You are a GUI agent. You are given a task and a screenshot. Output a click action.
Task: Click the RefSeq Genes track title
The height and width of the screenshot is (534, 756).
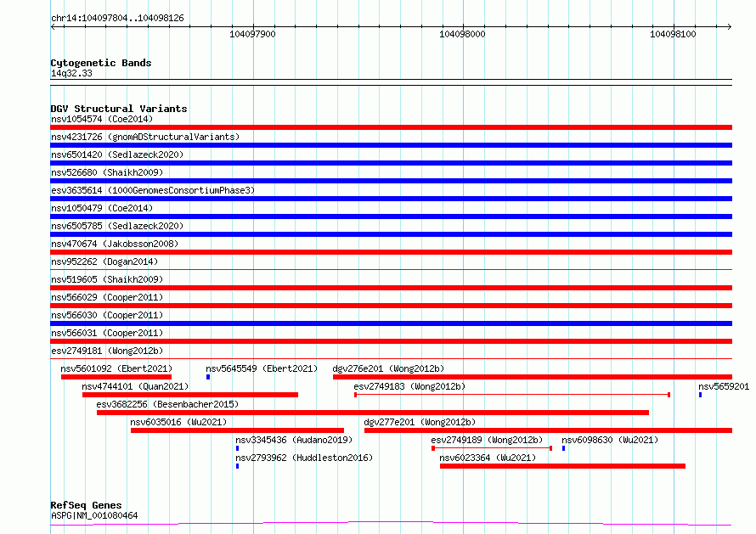pos(86,506)
